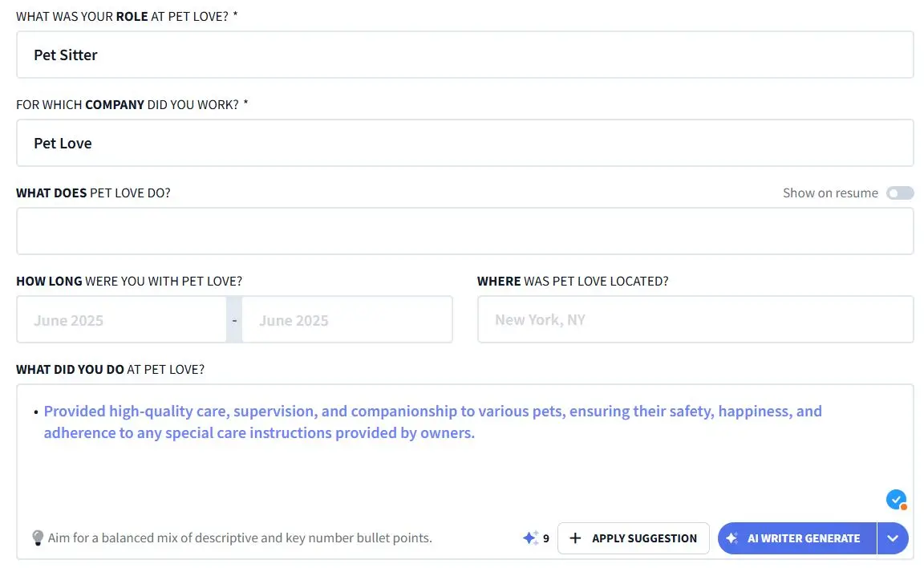Viewport: 924px width, 572px height.
Task: Click the 'What does Pet Love do?' label
Action: (x=93, y=193)
